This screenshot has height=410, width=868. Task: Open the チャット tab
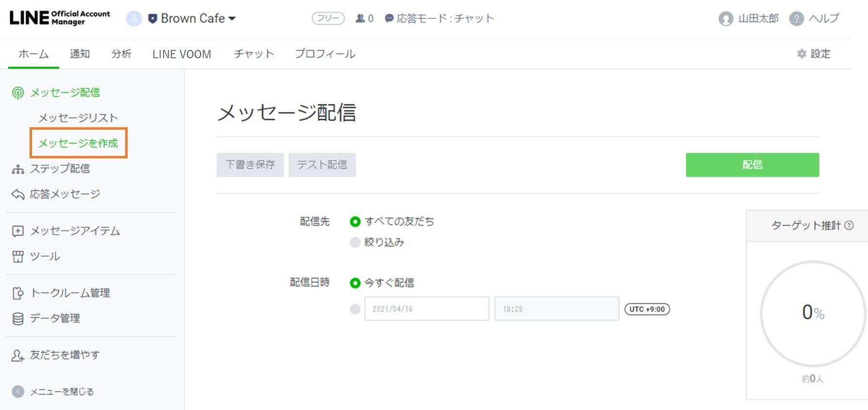coord(254,54)
